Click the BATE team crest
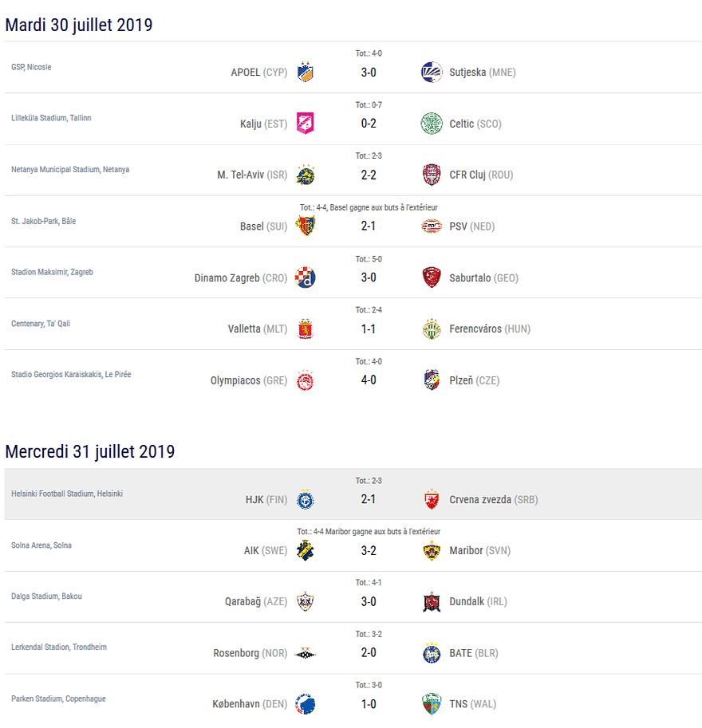The image size is (702, 728). pyautogui.click(x=432, y=653)
